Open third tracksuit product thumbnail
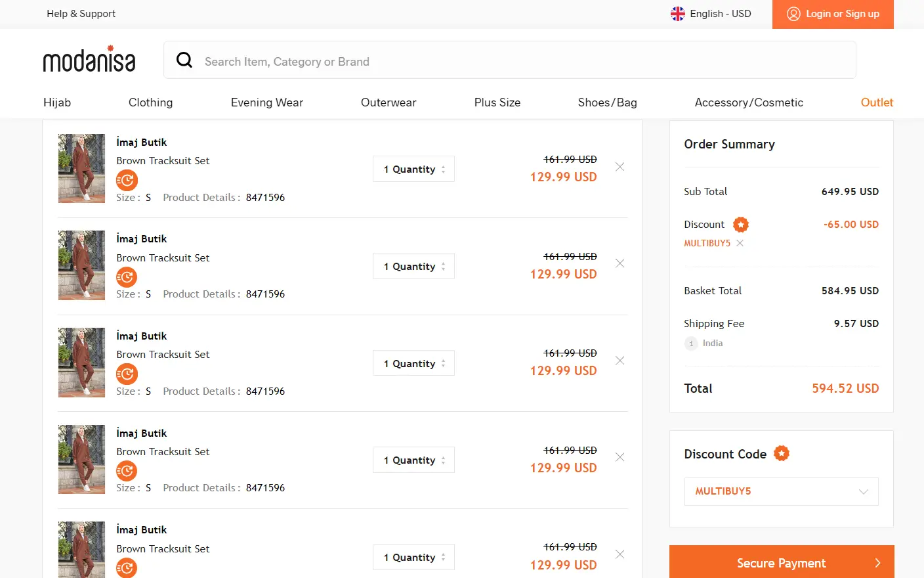924x578 pixels. coord(81,363)
